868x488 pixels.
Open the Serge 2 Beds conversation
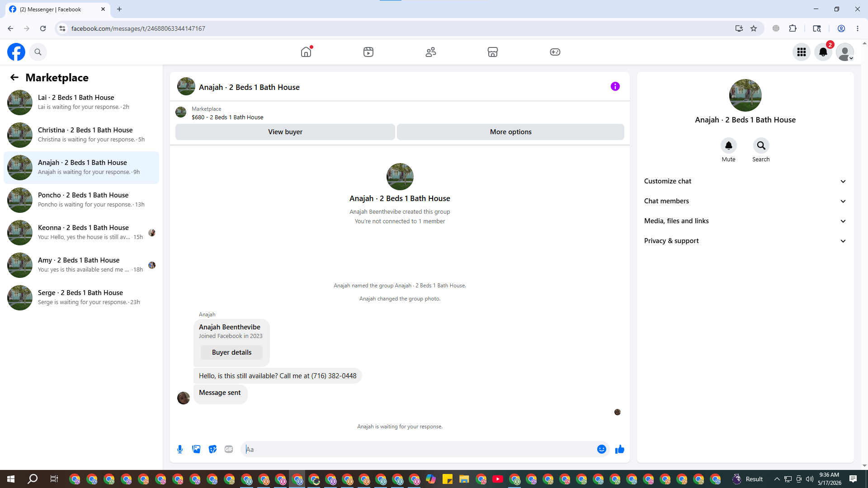click(x=81, y=298)
